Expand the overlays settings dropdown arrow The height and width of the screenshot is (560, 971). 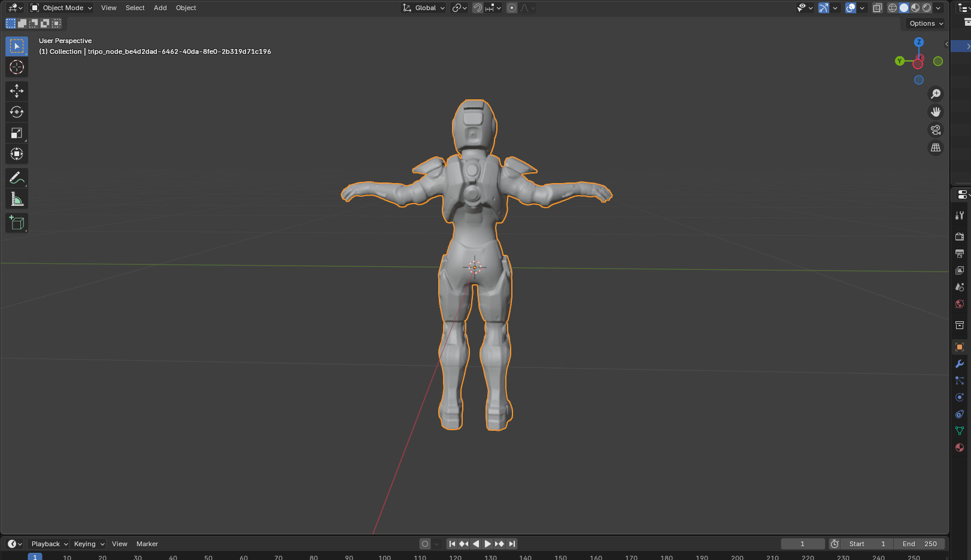(x=862, y=8)
